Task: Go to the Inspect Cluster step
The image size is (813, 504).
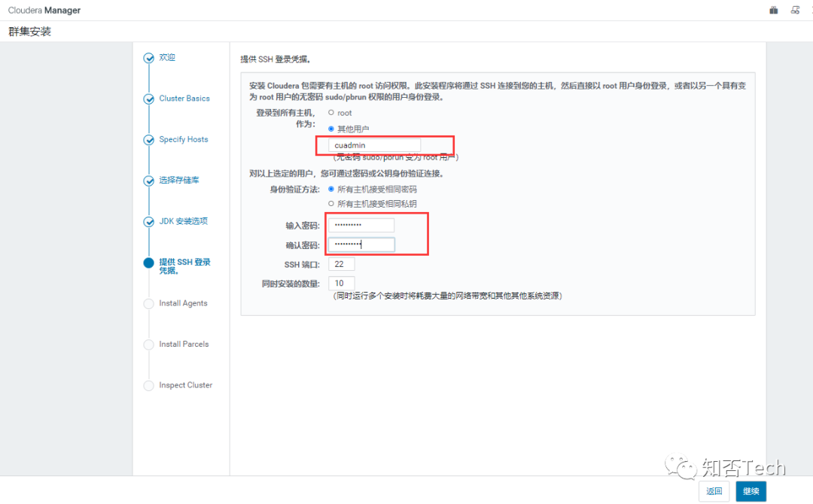Action: (x=186, y=385)
